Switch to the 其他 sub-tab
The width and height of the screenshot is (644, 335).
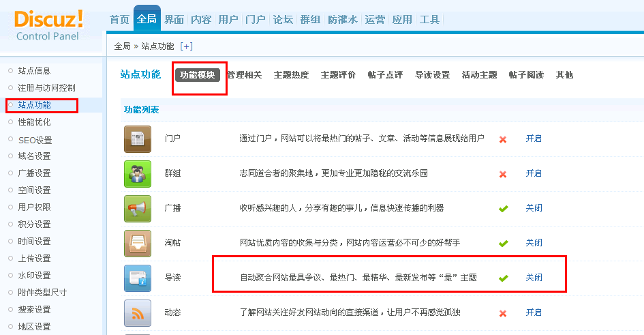(564, 75)
